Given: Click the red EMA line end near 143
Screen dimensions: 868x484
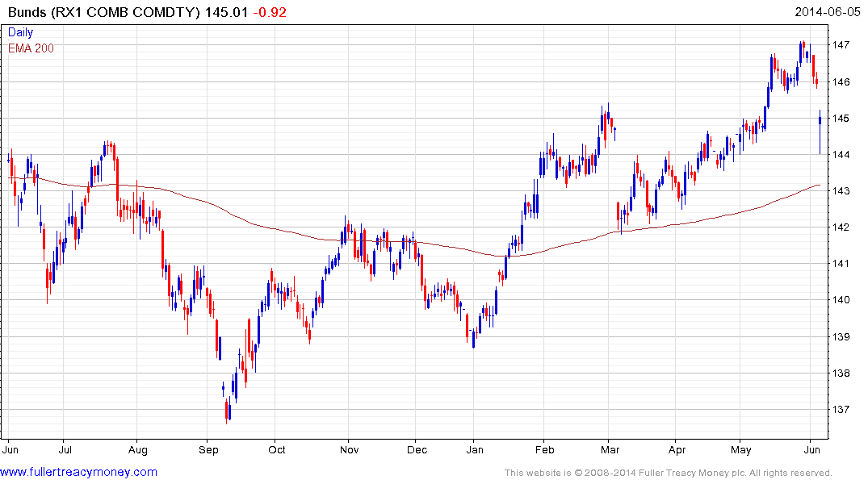Looking at the screenshot, I should (x=818, y=186).
